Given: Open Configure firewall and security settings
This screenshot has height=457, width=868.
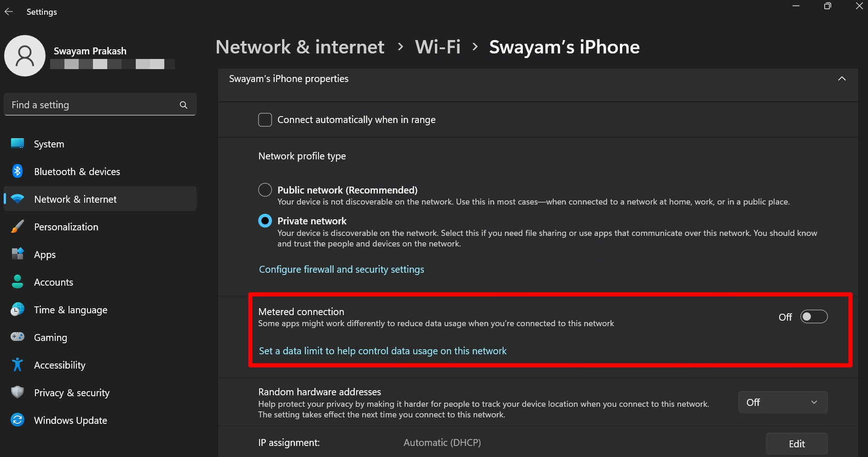Looking at the screenshot, I should tap(341, 269).
